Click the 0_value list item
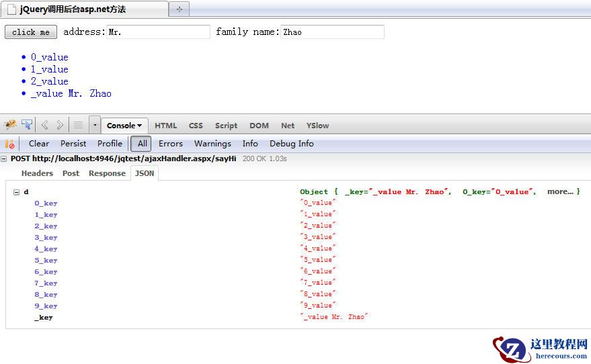The height and width of the screenshot is (364, 591). coord(49,57)
